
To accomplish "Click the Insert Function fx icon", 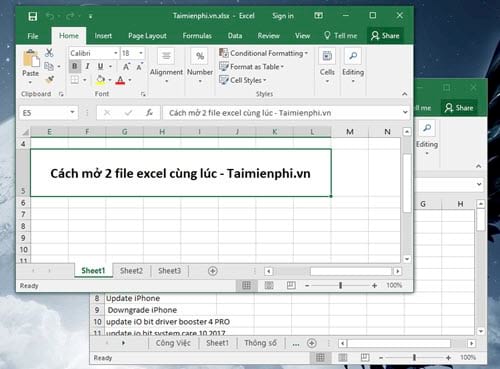I will [149, 113].
